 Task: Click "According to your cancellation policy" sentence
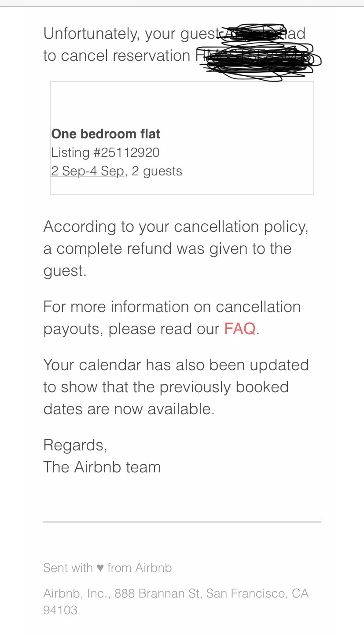(176, 227)
